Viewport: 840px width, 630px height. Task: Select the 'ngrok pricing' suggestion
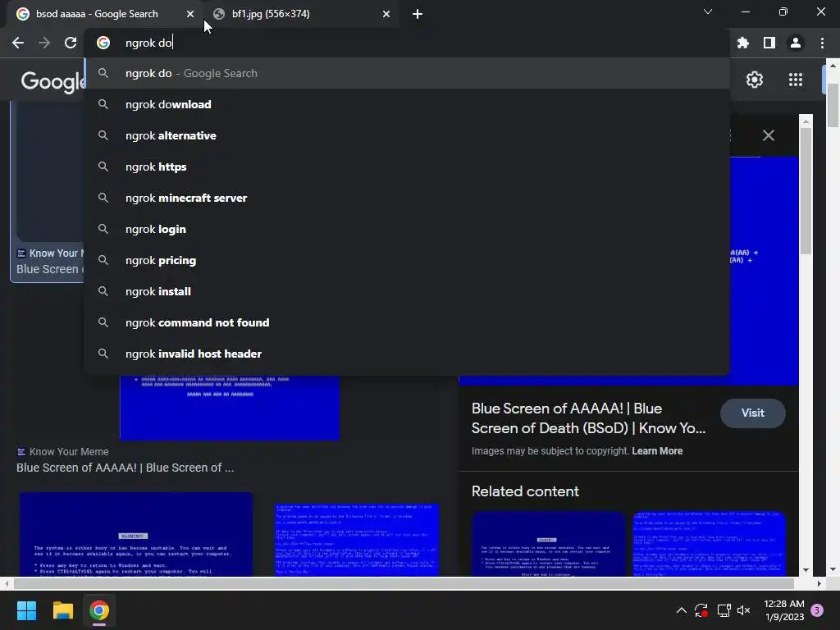[407, 260]
